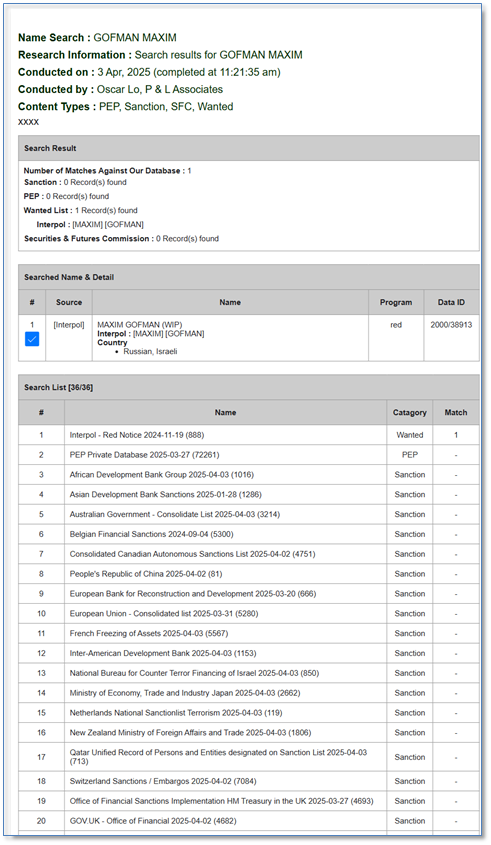Click 'Securities & Futures Commission' result line
This screenshot has height=845, width=491.
(x=121, y=239)
